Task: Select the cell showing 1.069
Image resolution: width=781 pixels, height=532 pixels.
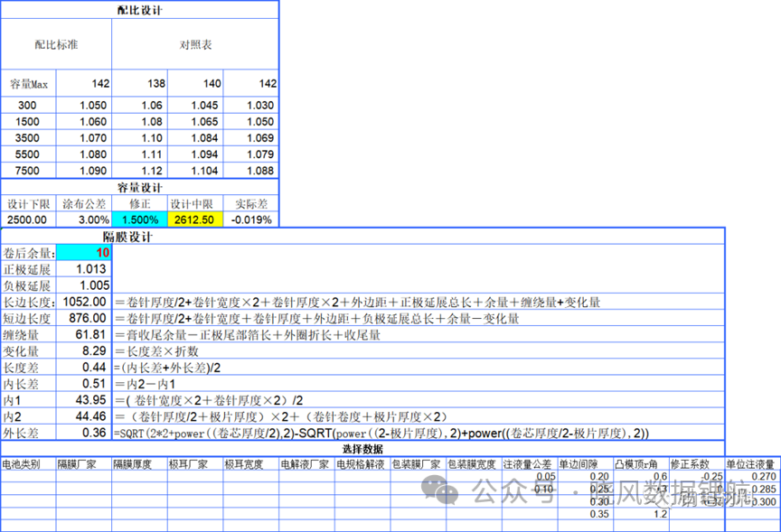Action: (251, 138)
